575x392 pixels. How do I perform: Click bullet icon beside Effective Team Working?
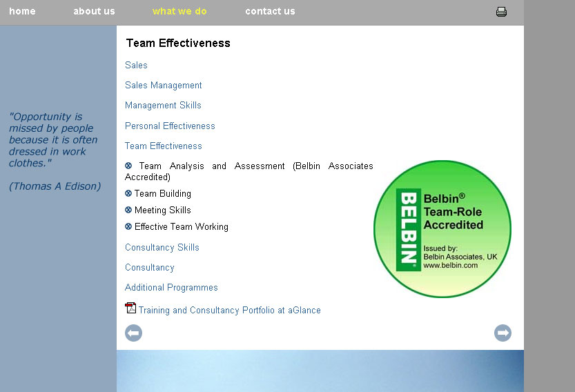128,226
